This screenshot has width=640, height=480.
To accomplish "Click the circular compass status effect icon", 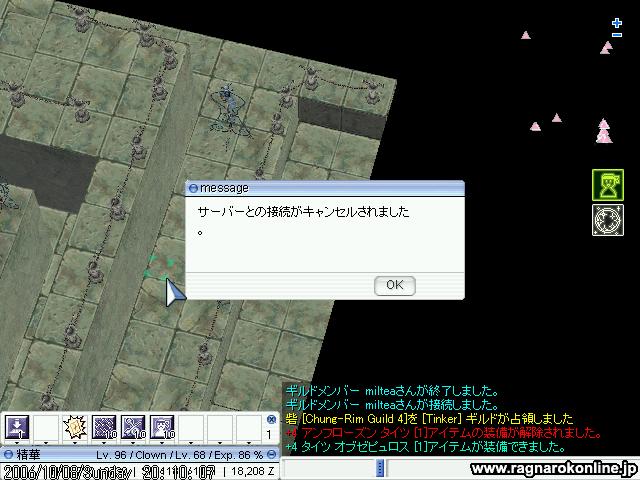I will coord(608,220).
